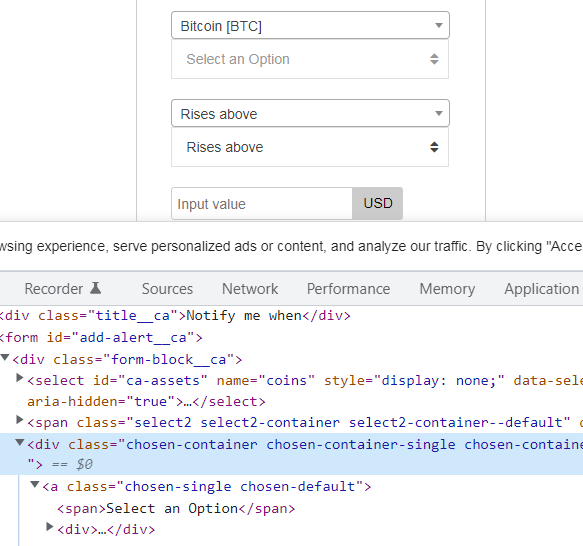Screen dimensions: 583x546
Task: Switch to the Application tab
Action: [x=541, y=289]
